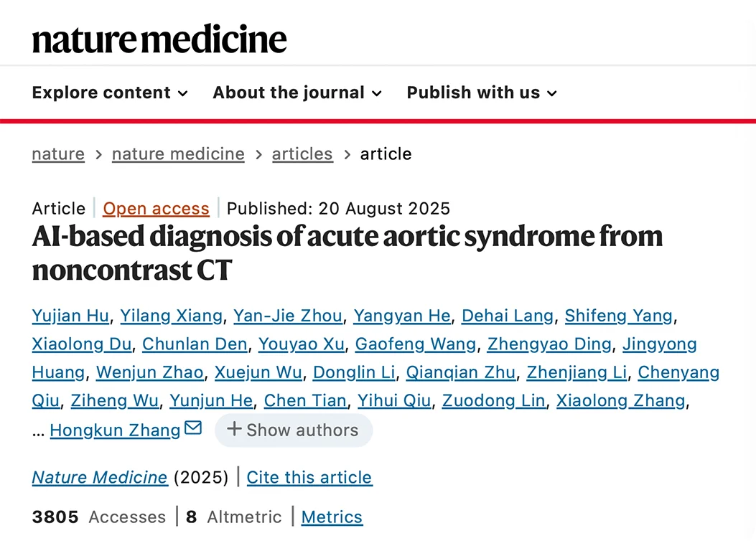This screenshot has height=556, width=756.
Task: Select author Hongkun Zhang link
Action: 115,430
